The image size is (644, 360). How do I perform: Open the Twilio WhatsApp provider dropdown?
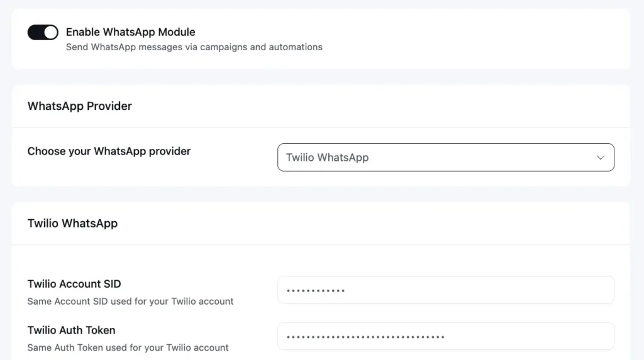click(446, 157)
